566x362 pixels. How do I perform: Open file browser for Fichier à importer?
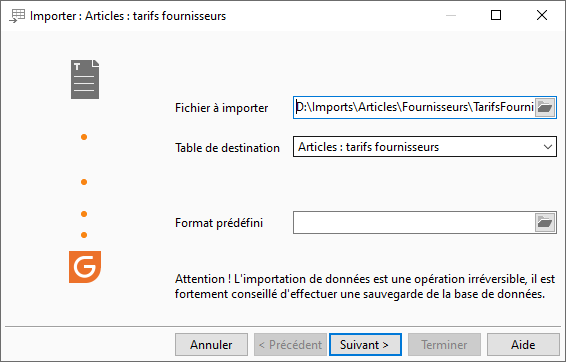tap(545, 107)
